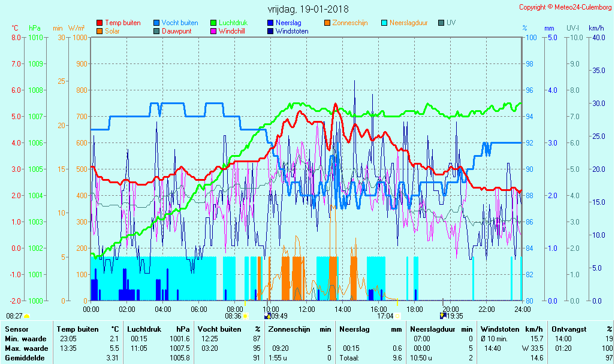Click the green Luchtdruk legend square

click(x=213, y=23)
